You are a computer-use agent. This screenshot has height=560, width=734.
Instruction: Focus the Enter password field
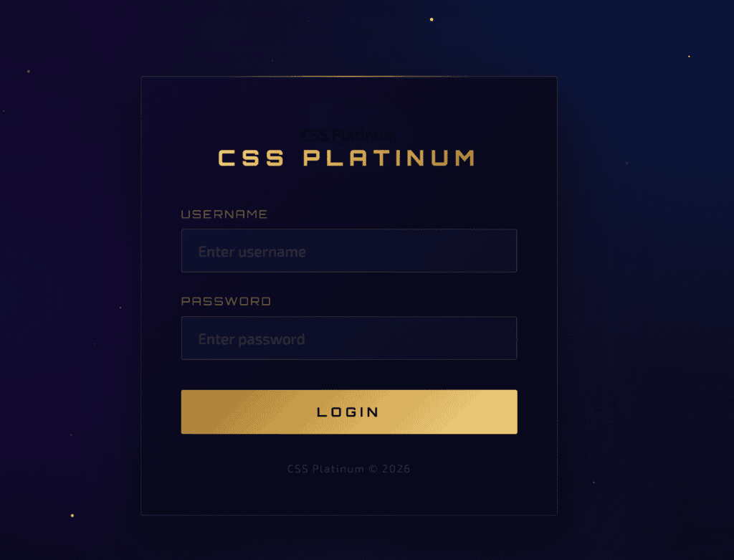pos(348,338)
